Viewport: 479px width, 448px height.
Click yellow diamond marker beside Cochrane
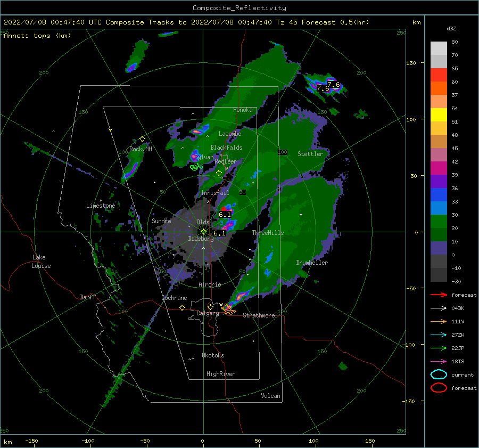183,307
